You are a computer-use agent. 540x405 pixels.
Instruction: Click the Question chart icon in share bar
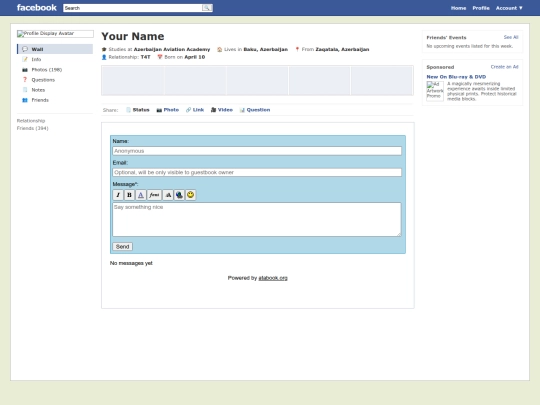coord(242,110)
